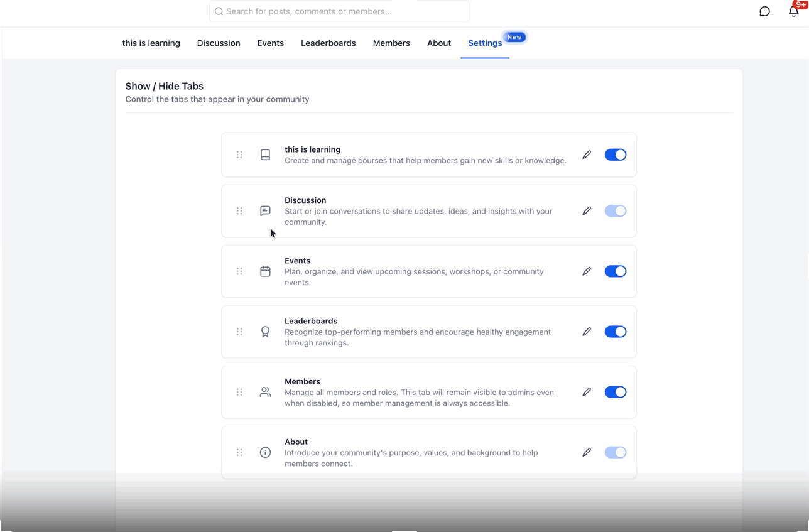The width and height of the screenshot is (809, 532).
Task: Disable the Events tab switch
Action: point(616,271)
